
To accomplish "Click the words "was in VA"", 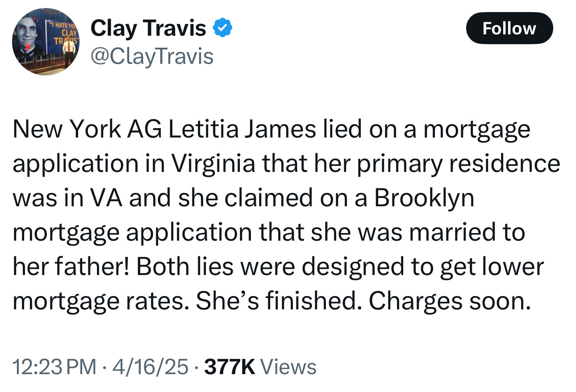I will (67, 199).
